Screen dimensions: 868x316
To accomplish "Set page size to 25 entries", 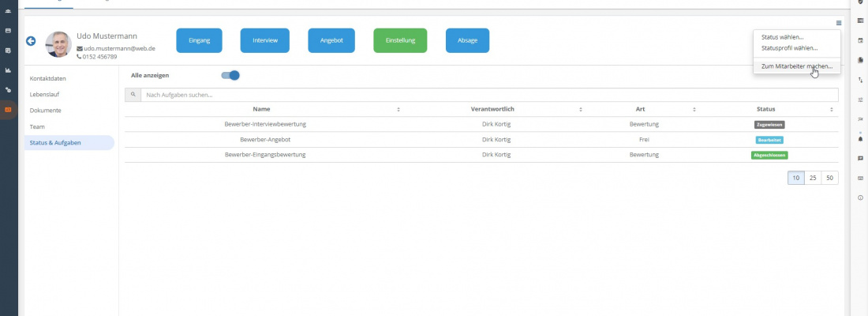I will (813, 179).
